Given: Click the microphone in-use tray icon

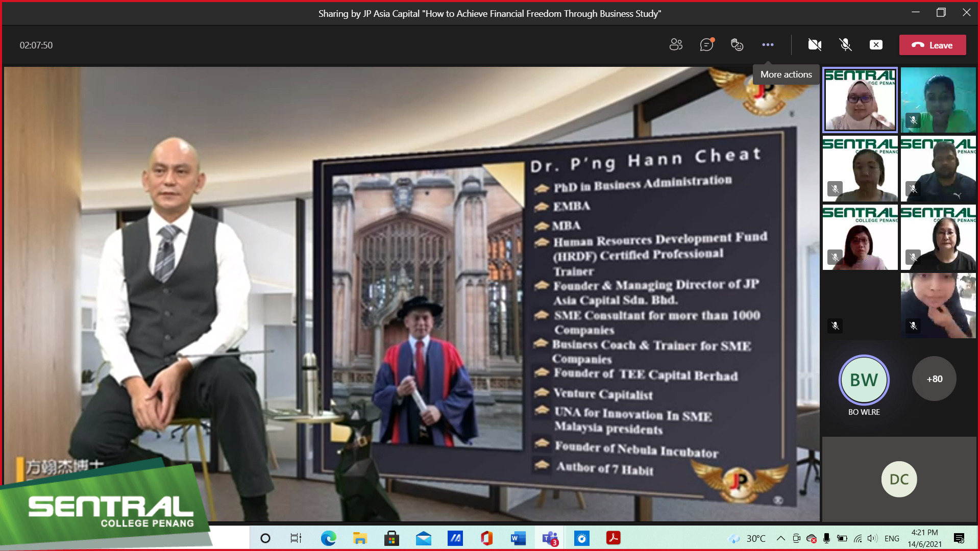Looking at the screenshot, I should (x=826, y=538).
